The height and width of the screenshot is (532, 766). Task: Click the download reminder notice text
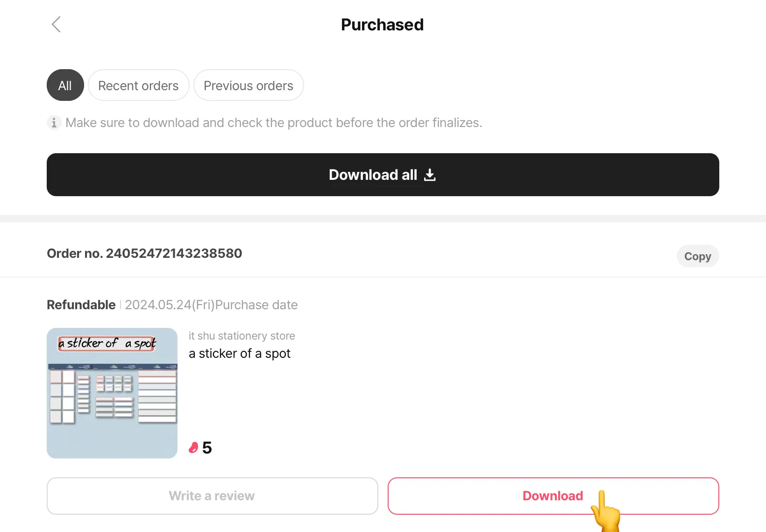point(274,123)
